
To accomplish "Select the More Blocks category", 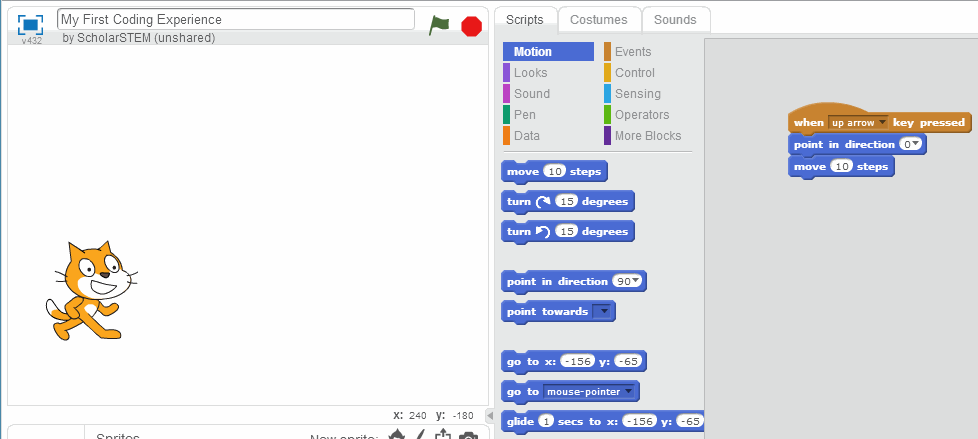I will click(x=647, y=135).
